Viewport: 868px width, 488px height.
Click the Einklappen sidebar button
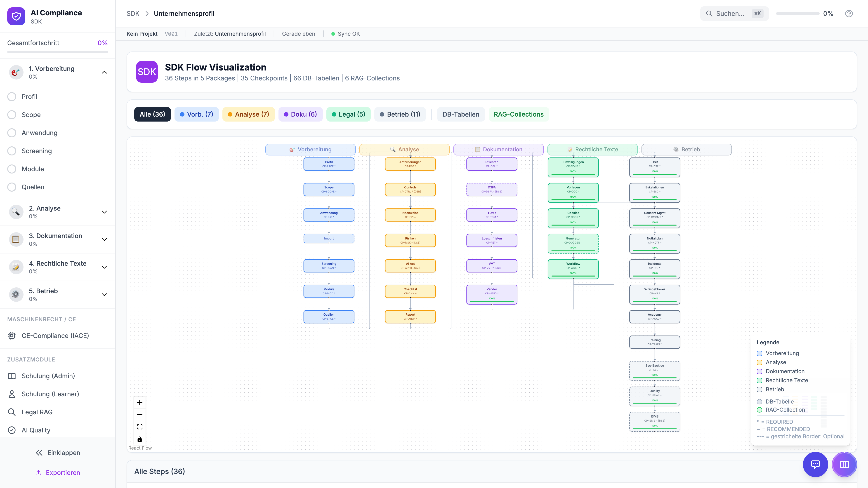tap(58, 453)
